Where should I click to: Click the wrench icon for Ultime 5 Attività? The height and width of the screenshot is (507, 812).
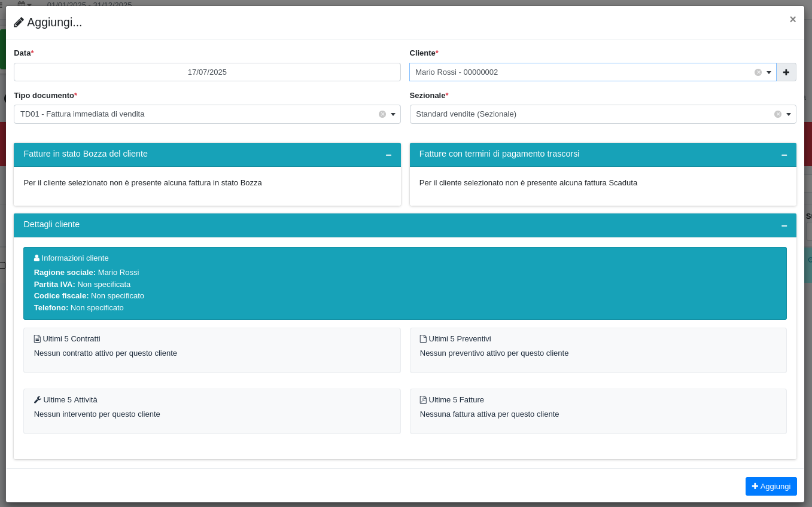(37, 399)
